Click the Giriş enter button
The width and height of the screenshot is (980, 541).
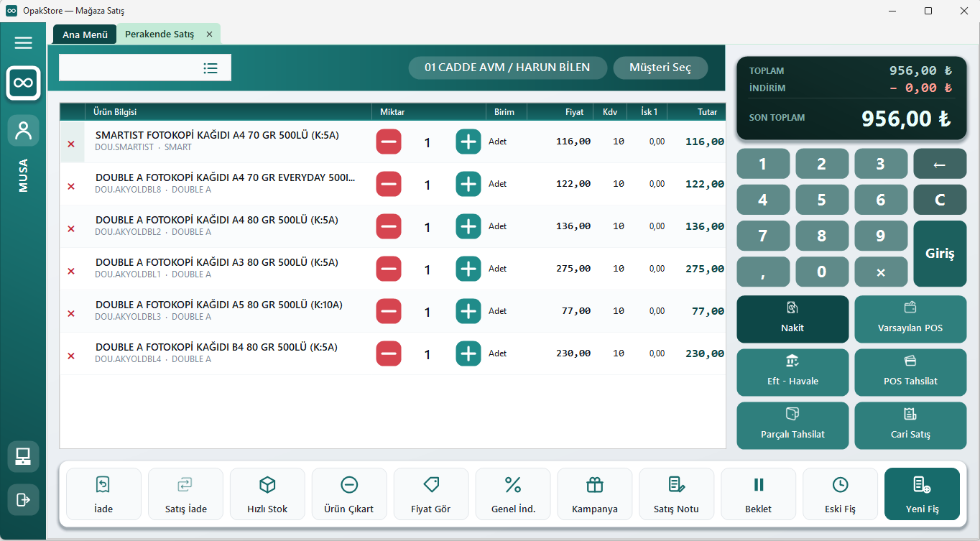click(x=940, y=254)
